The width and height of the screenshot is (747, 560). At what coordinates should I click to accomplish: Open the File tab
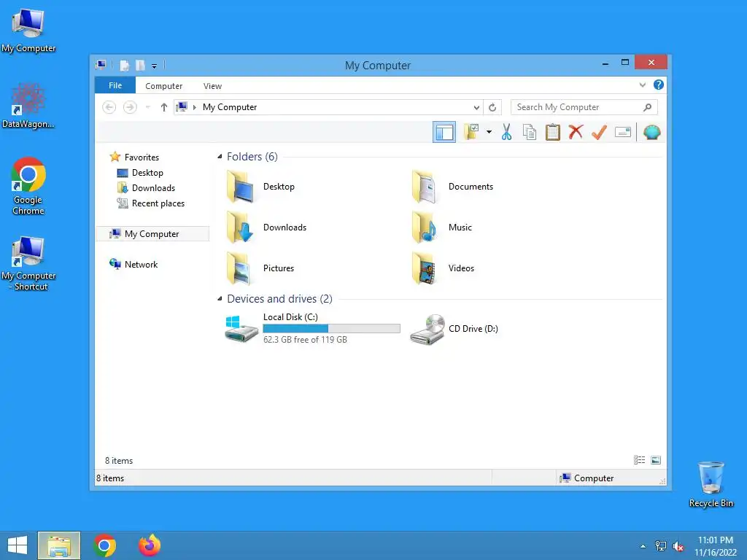click(115, 85)
